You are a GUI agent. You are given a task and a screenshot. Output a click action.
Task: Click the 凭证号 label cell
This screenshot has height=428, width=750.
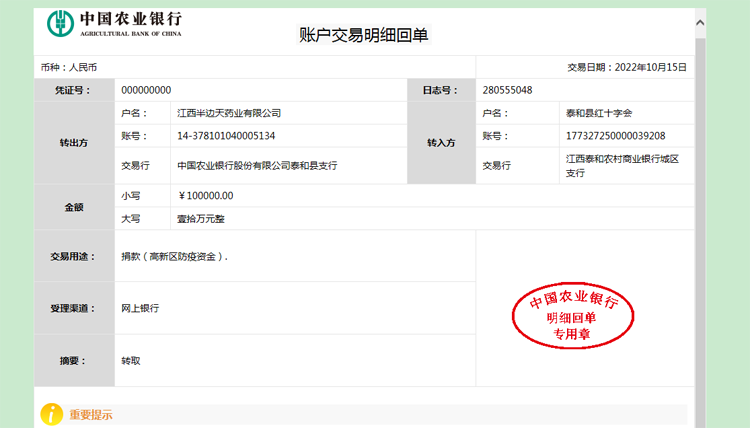74,90
